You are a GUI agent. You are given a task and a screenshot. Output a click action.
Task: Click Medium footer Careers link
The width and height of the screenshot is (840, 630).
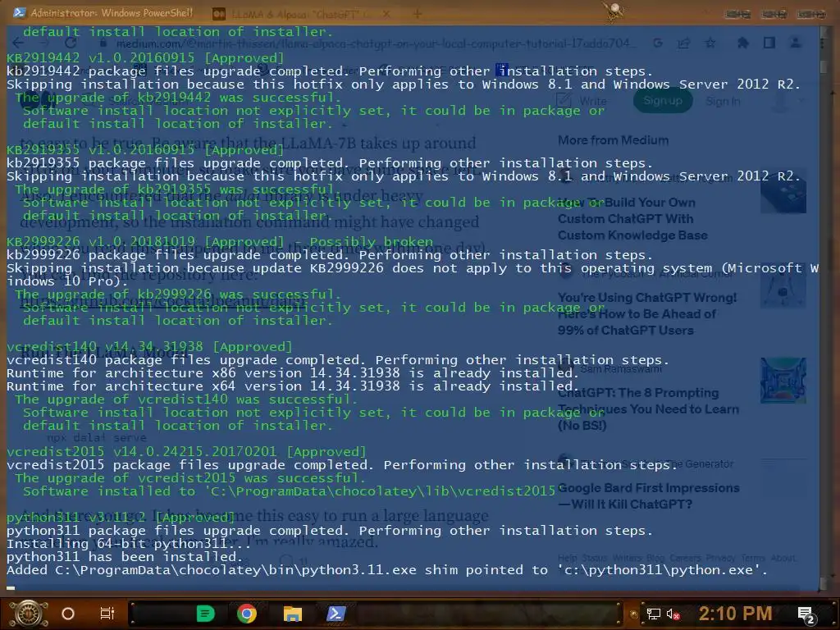[685, 558]
